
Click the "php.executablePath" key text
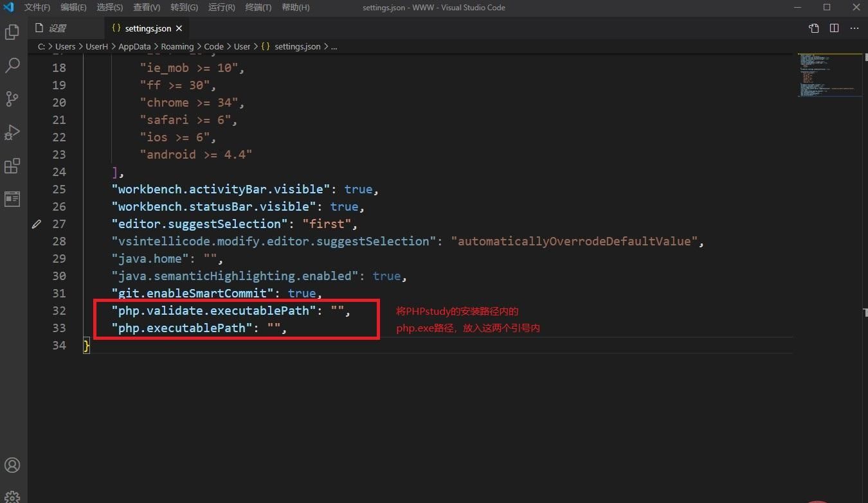pyautogui.click(x=182, y=328)
